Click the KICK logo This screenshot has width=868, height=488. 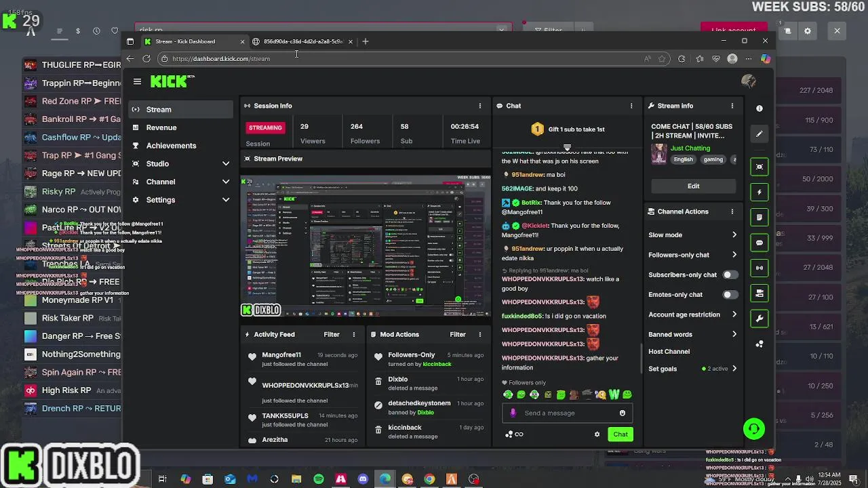(x=172, y=81)
